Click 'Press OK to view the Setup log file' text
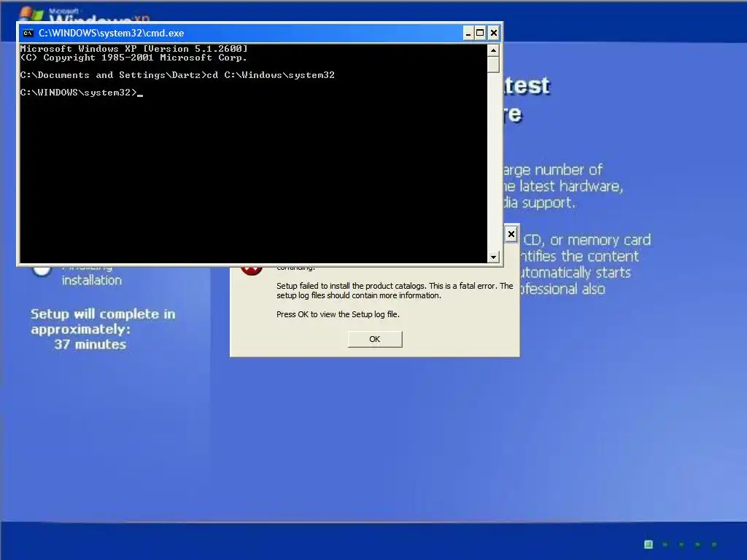747x560 pixels. point(338,314)
